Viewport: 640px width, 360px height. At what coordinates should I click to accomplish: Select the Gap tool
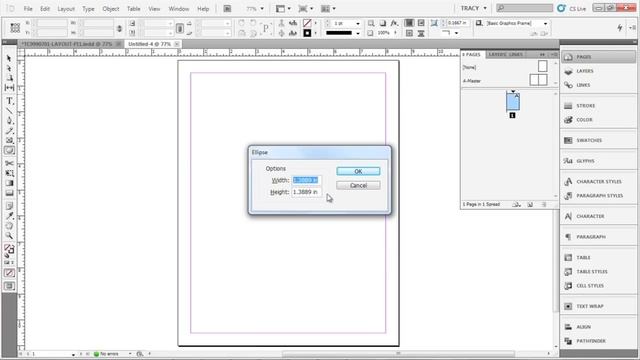click(9, 87)
